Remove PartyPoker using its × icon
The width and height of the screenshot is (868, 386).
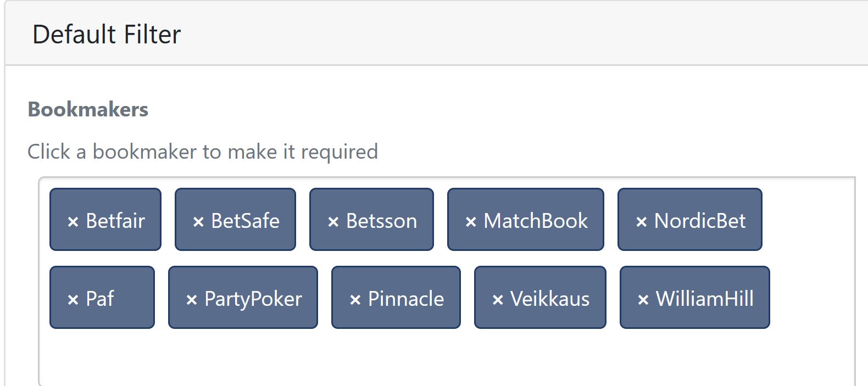pos(192,300)
